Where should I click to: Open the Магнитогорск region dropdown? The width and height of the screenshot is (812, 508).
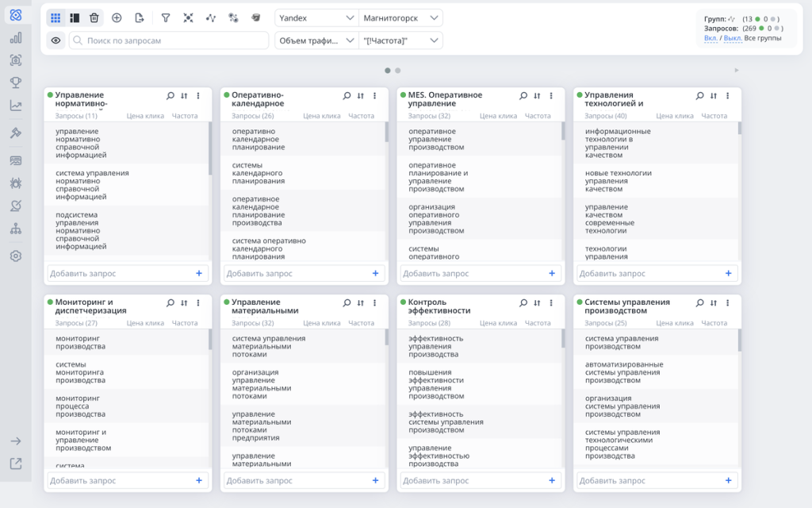[x=400, y=18]
